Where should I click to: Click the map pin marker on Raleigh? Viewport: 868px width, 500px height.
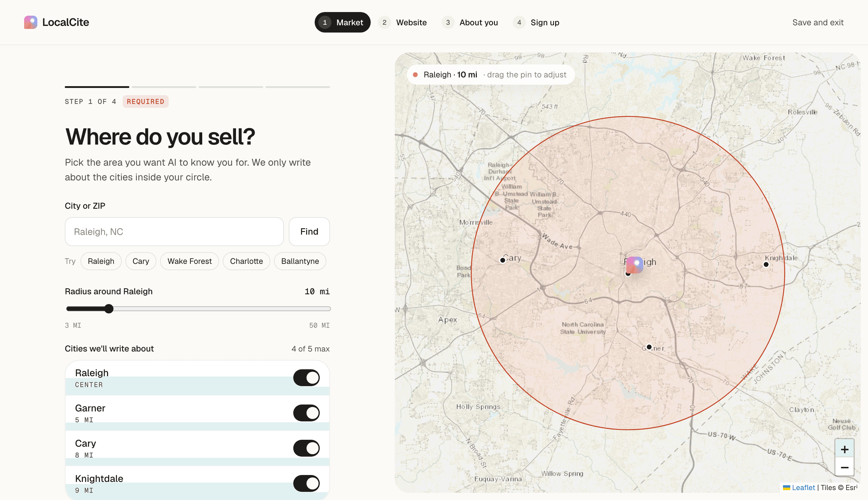pyautogui.click(x=634, y=265)
